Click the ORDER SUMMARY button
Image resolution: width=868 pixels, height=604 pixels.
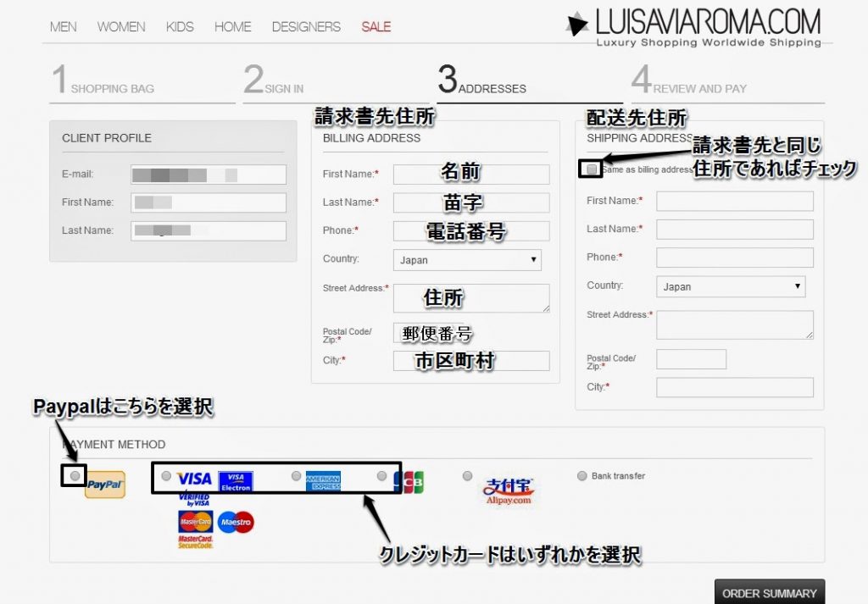tap(770, 592)
